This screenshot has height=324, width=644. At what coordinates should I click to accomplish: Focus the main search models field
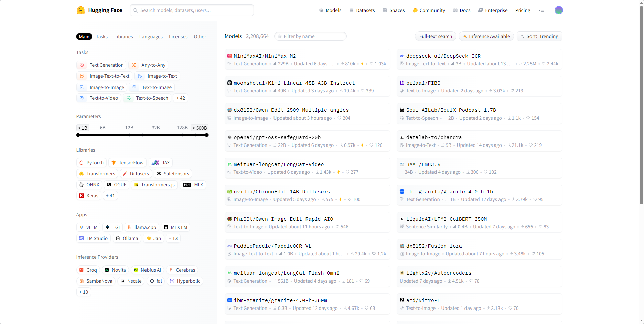click(x=192, y=10)
